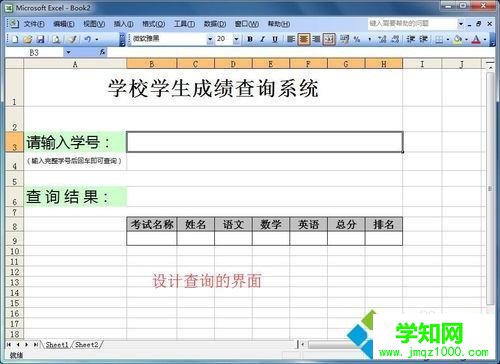500x364 pixels.
Task: Select column header A
Action: [x=75, y=64]
